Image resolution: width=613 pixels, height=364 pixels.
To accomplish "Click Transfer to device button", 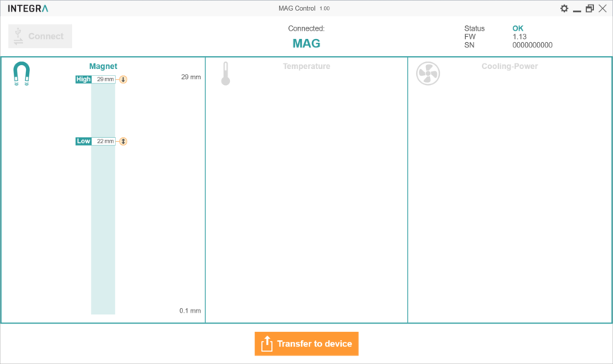I will (306, 343).
